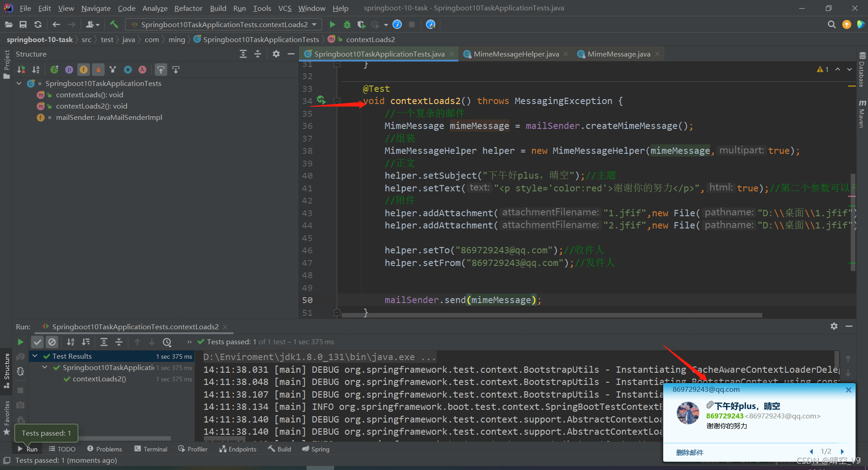The width and height of the screenshot is (868, 470).
Task: Sort test results alphabetically
Action: point(71,342)
